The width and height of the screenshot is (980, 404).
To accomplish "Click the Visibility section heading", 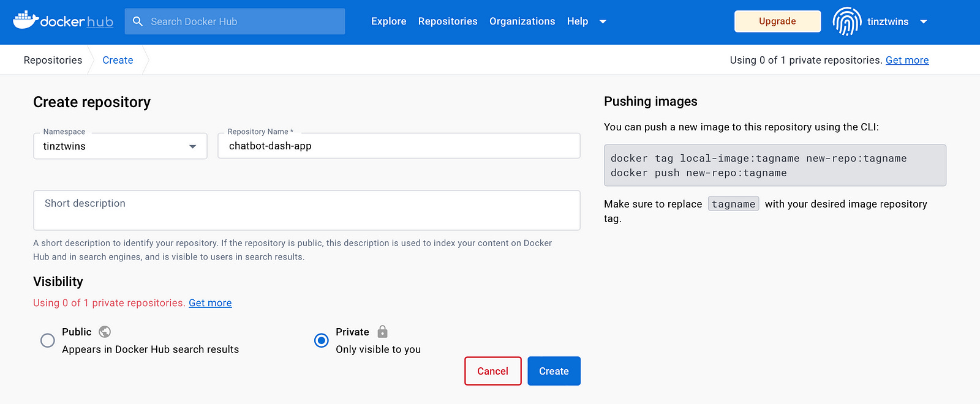I will tap(58, 282).
